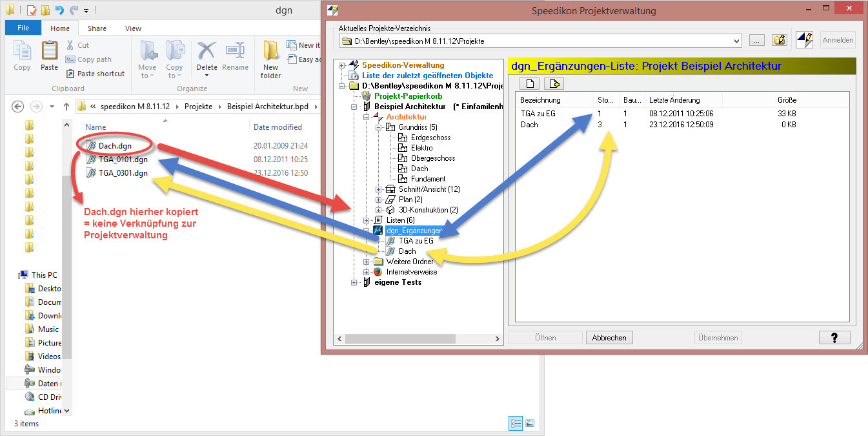This screenshot has height=436, width=868.
Task: Switch Explorer to details view
Action: 516,423
